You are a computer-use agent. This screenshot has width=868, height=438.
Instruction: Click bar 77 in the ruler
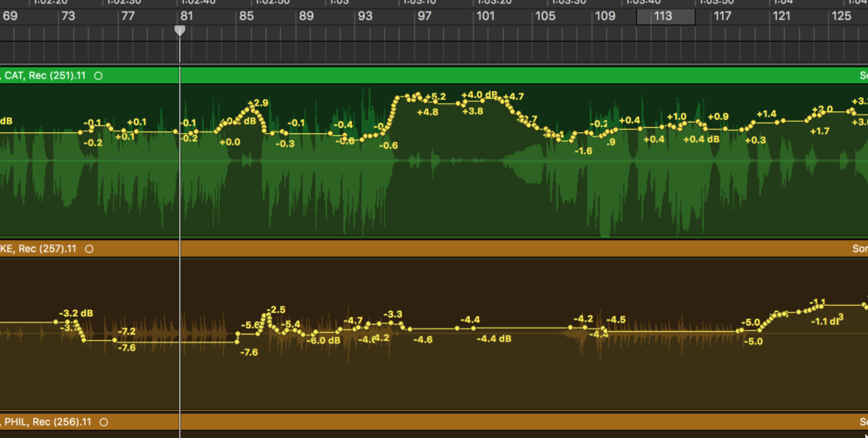pos(128,16)
